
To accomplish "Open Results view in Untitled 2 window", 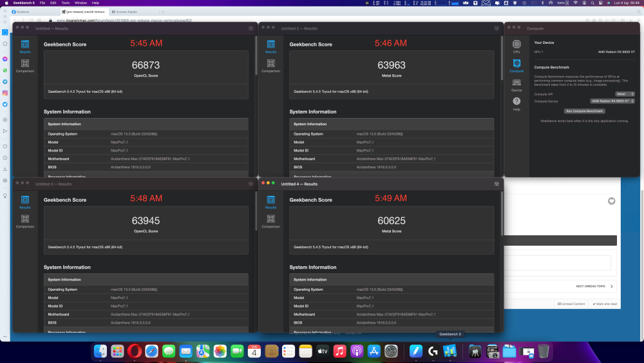I will pos(270,46).
